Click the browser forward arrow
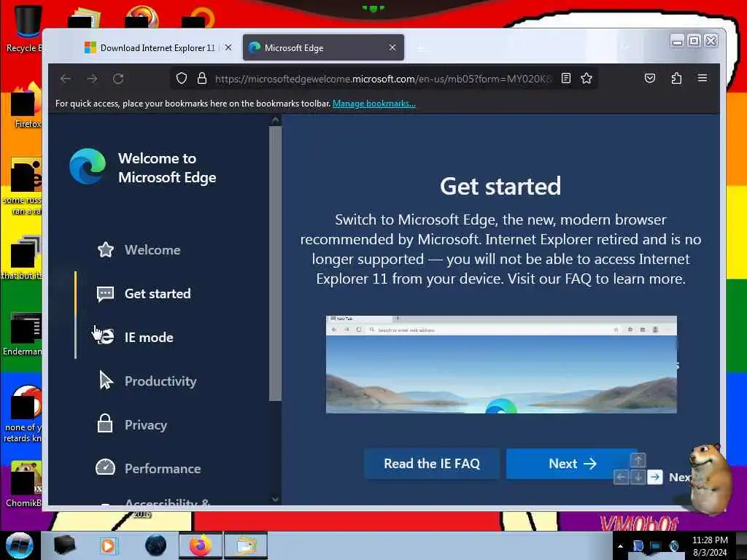Screen dimensions: 747x560 click(x=93, y=79)
